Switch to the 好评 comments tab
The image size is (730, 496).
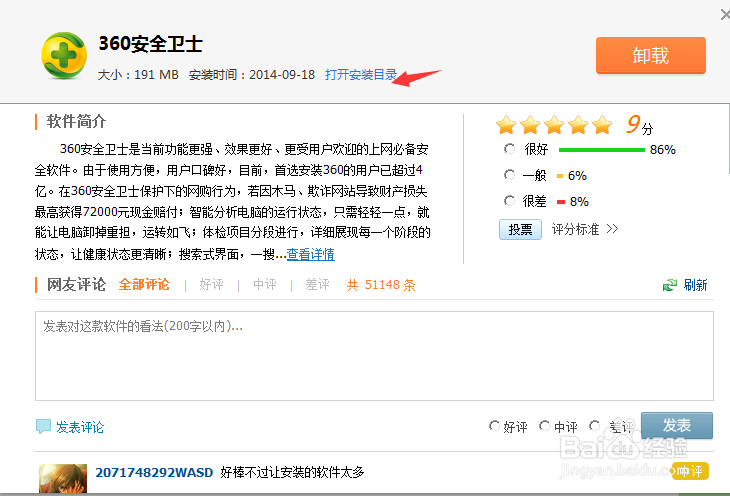click(x=211, y=284)
